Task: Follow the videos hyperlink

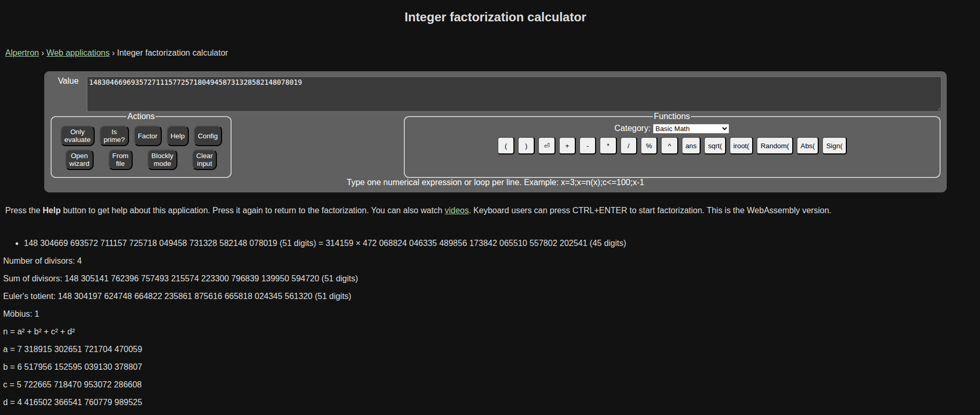Action: click(456, 211)
